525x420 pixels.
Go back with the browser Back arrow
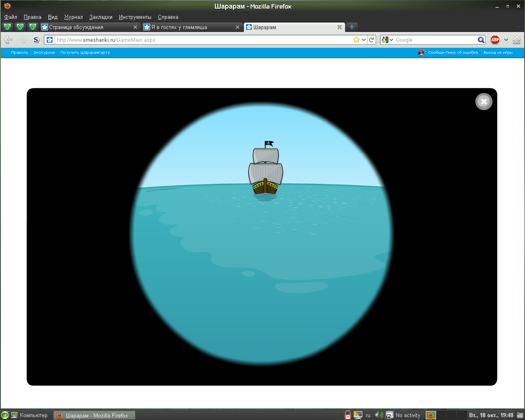[8, 40]
